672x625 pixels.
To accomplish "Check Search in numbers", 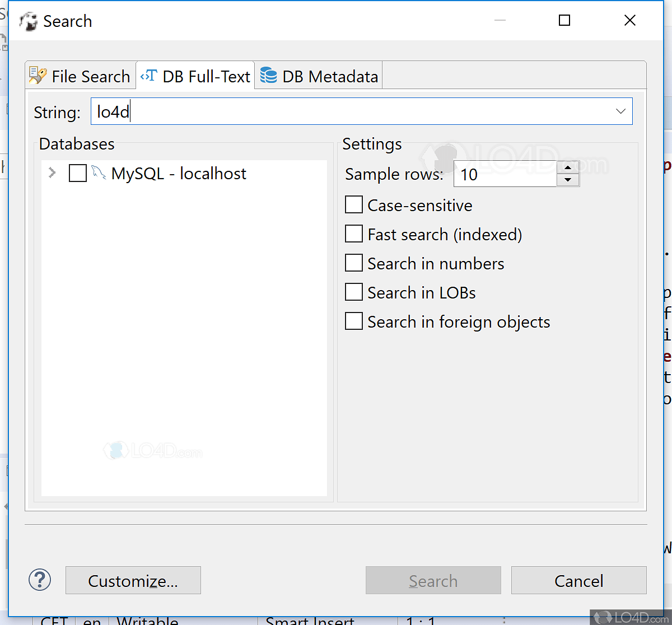I will point(353,263).
